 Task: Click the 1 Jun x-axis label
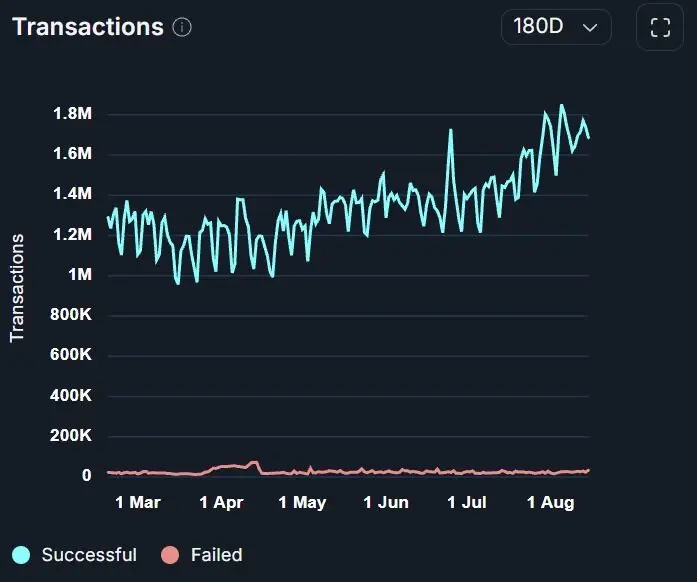pos(386,502)
